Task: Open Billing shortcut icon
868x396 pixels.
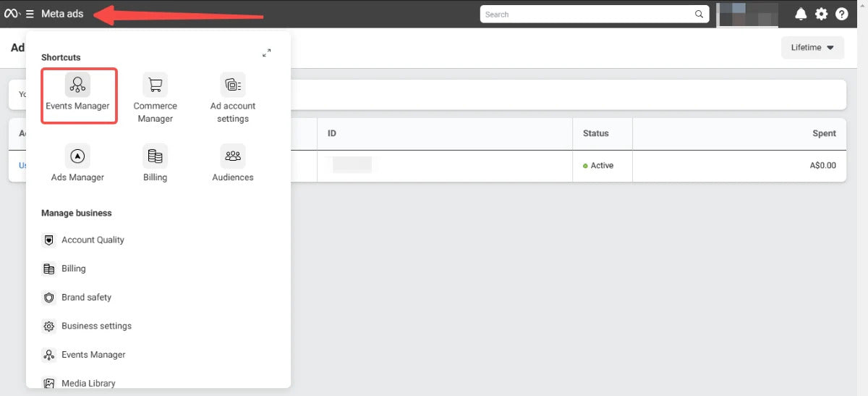Action: [155, 156]
